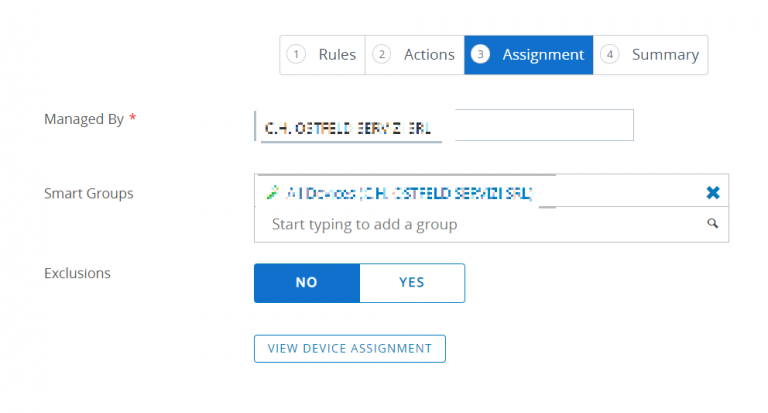Set Exclusions to YES
This screenshot has height=413, width=768.
click(412, 283)
